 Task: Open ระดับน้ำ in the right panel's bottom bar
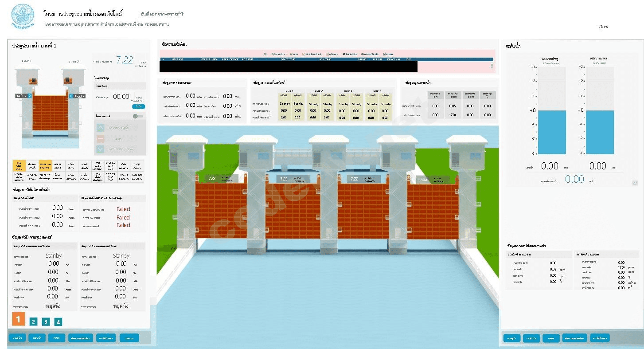(x=531, y=338)
